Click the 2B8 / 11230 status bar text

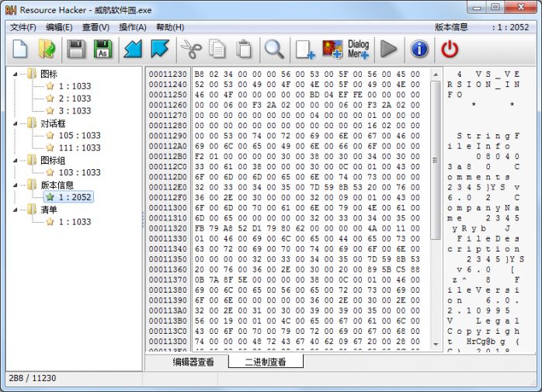(33, 378)
